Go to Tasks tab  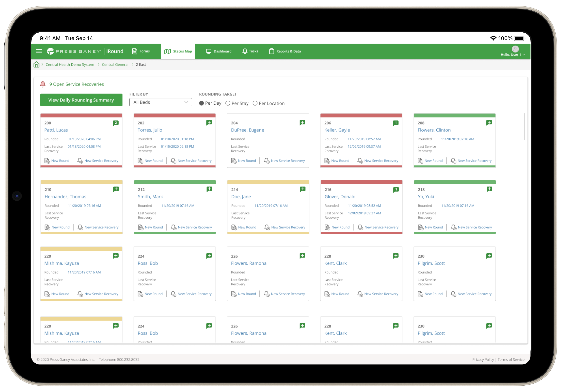250,51
